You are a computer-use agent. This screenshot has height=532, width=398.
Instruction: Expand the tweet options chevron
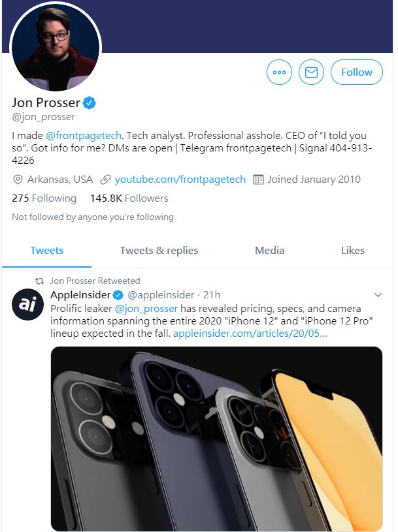pos(377,295)
